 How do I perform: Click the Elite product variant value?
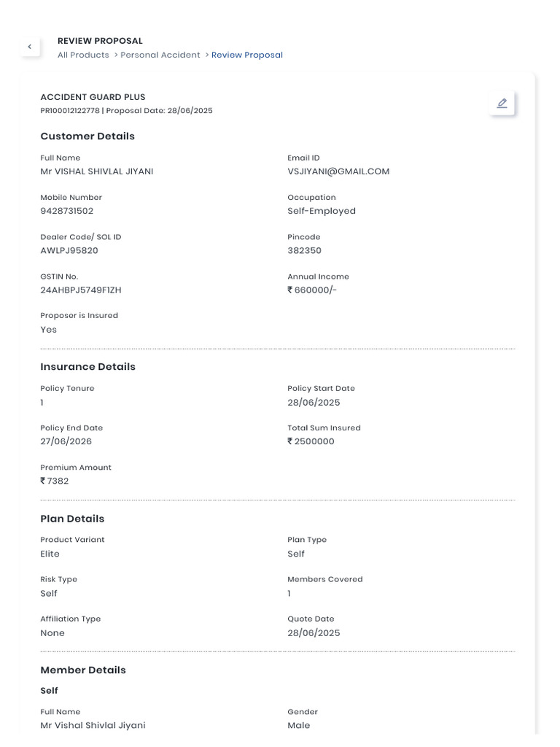[50, 554]
